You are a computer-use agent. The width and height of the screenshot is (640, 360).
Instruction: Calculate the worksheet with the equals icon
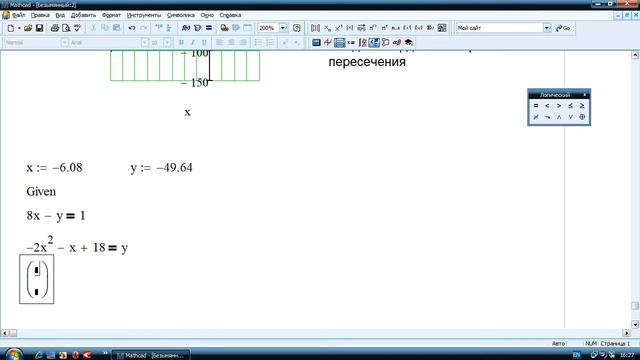(209, 28)
